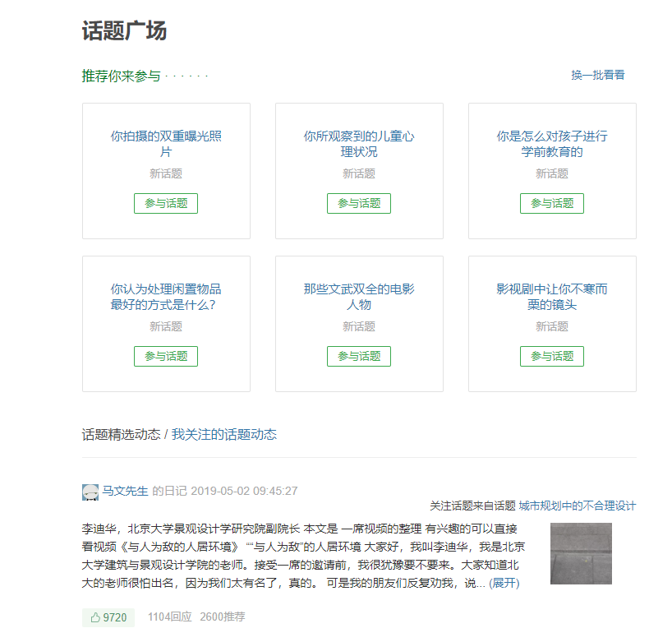Join topic about 双重曝光照片 via 参与话题
The image size is (672, 642).
(166, 203)
